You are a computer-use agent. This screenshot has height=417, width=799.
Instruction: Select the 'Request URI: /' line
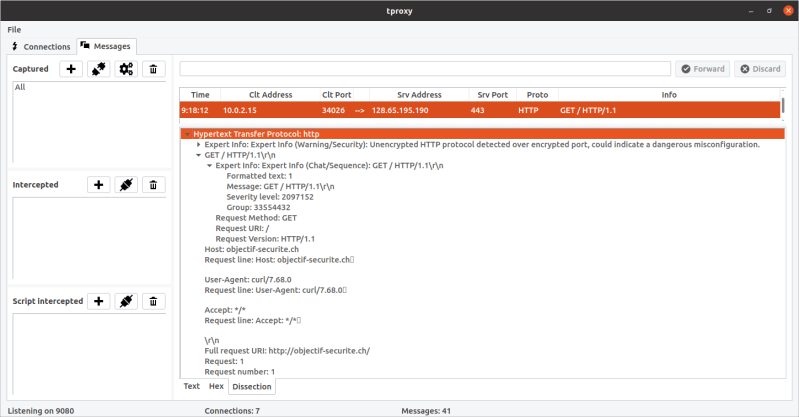242,228
